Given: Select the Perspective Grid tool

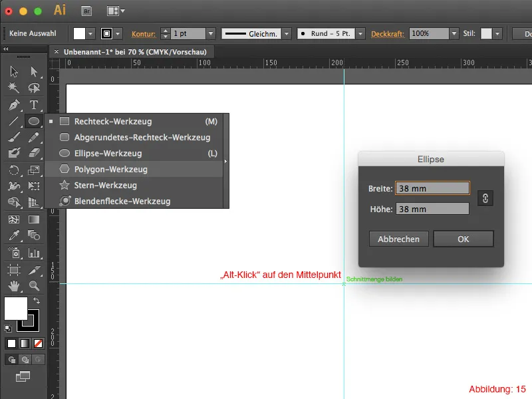Looking at the screenshot, I should pyautogui.click(x=34, y=202).
